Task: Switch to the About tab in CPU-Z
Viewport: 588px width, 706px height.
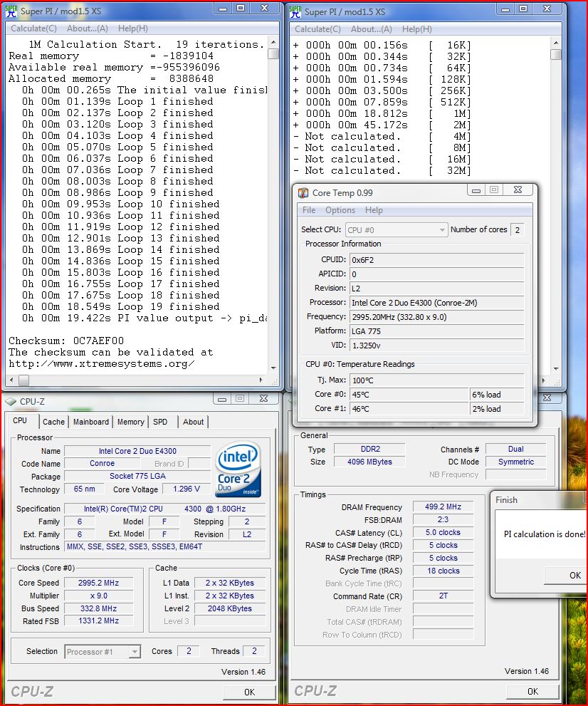Action: click(x=193, y=422)
